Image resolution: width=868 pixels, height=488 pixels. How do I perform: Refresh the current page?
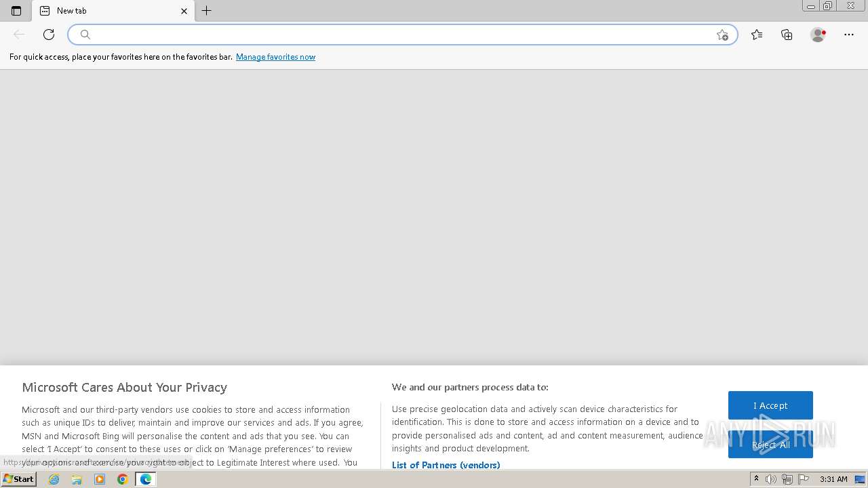click(x=49, y=35)
